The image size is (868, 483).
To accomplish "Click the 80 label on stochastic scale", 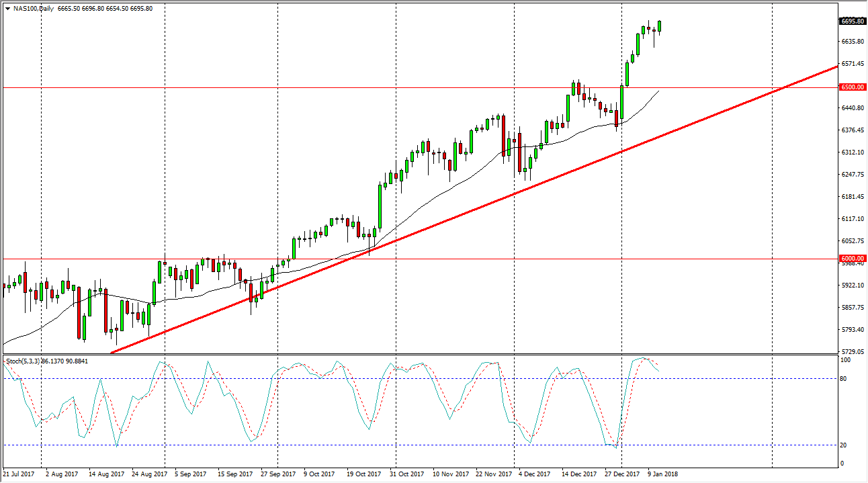I will 844,378.
